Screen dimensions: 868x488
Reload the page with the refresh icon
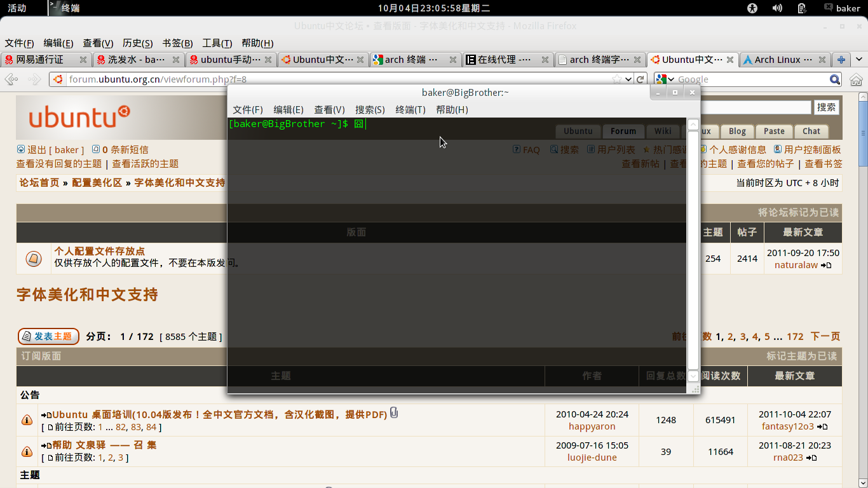[x=641, y=79]
